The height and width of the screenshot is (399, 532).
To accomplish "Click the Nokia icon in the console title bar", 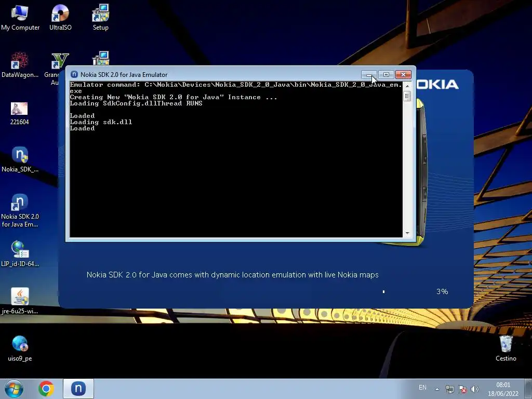I will coord(74,75).
